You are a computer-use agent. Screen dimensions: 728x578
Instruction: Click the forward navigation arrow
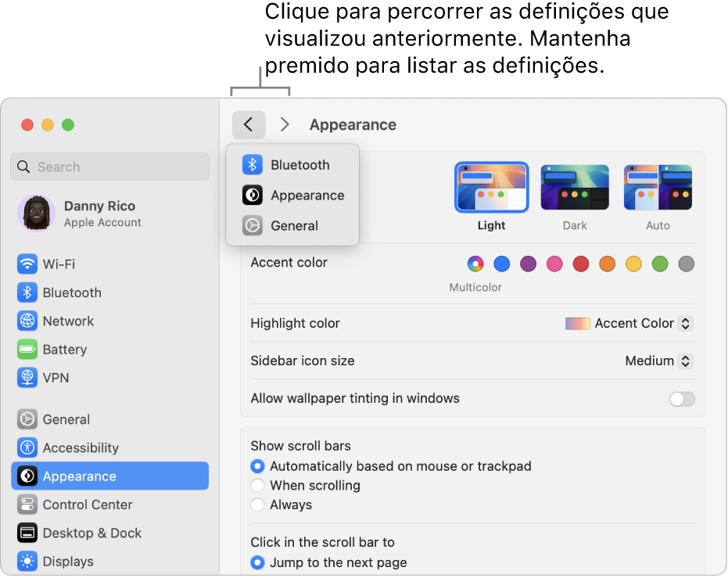tap(285, 124)
